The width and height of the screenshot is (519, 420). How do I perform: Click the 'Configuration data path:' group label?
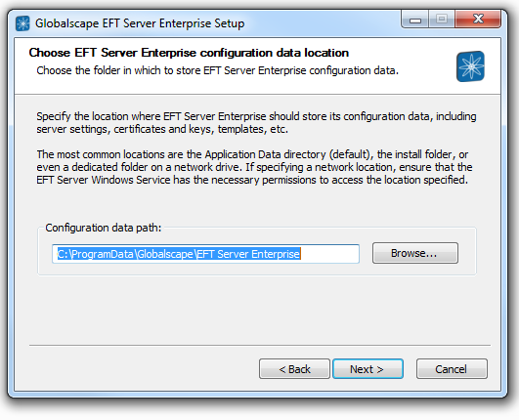click(x=104, y=228)
